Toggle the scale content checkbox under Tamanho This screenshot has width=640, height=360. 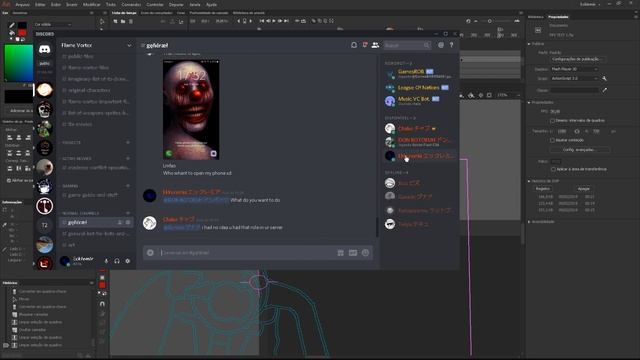click(x=552, y=140)
